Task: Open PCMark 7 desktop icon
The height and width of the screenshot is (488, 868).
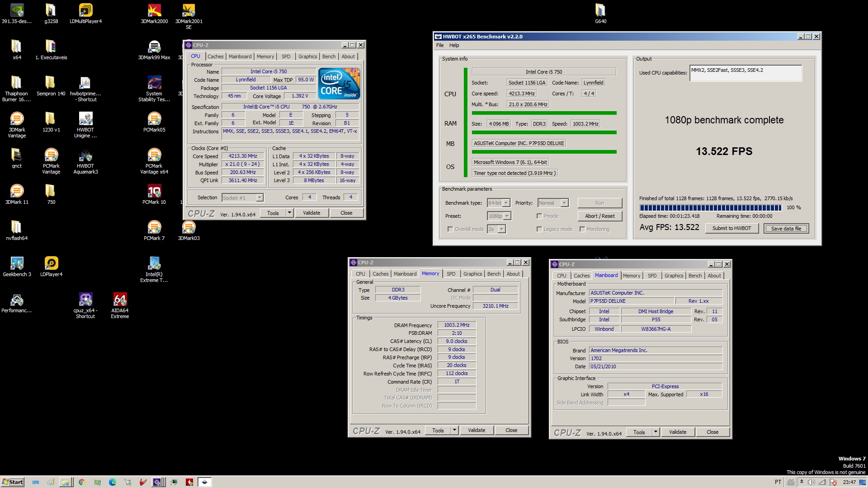Action: coord(154,230)
